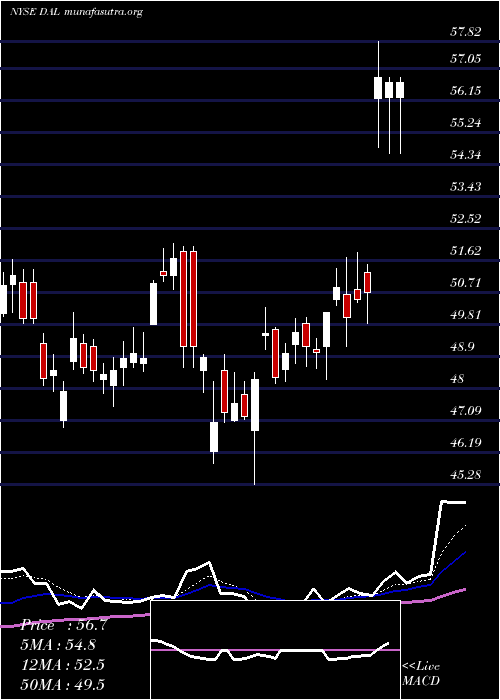
Task: Click the MACD inset chart panel
Action: pyautogui.click(x=275, y=650)
